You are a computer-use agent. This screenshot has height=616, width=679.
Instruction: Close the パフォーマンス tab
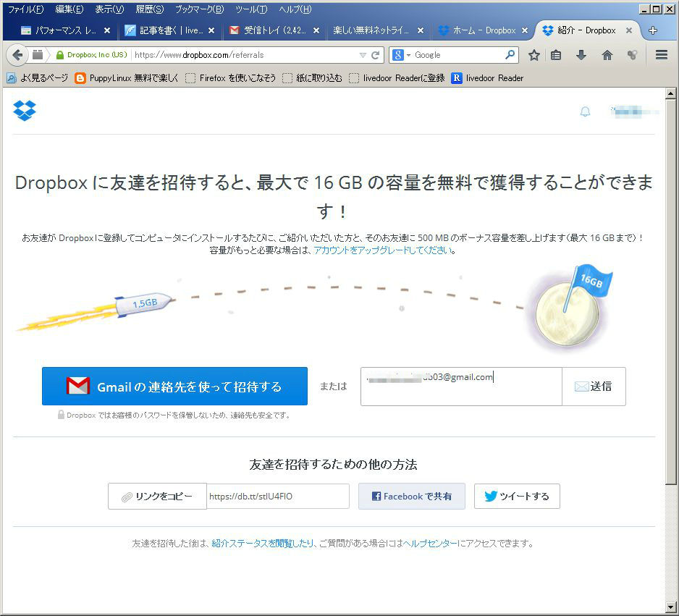pos(107,30)
